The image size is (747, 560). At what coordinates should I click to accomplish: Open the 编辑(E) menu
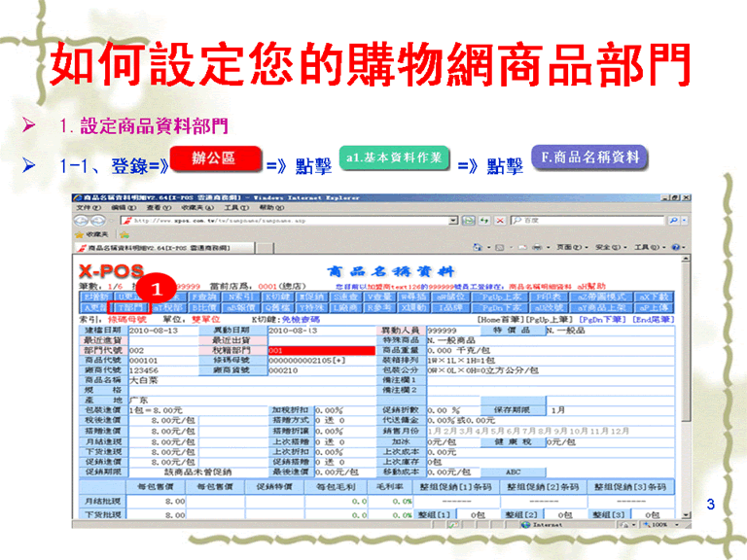(124, 208)
